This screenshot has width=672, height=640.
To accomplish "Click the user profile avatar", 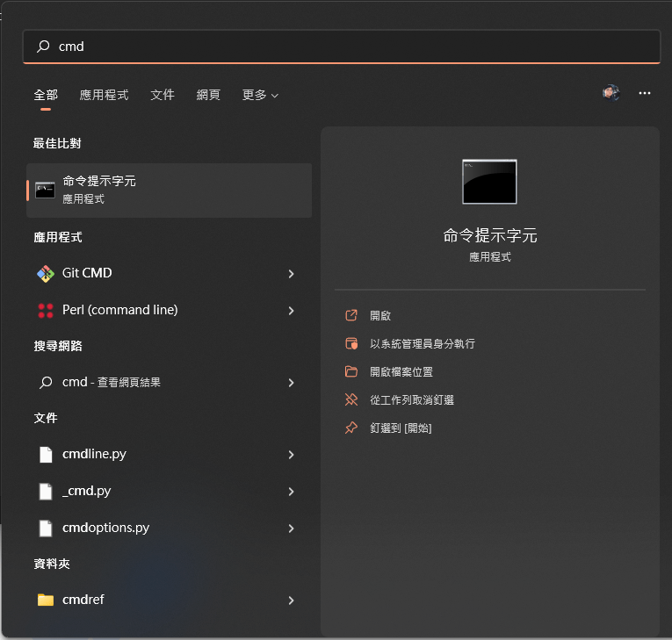I will pos(611,93).
